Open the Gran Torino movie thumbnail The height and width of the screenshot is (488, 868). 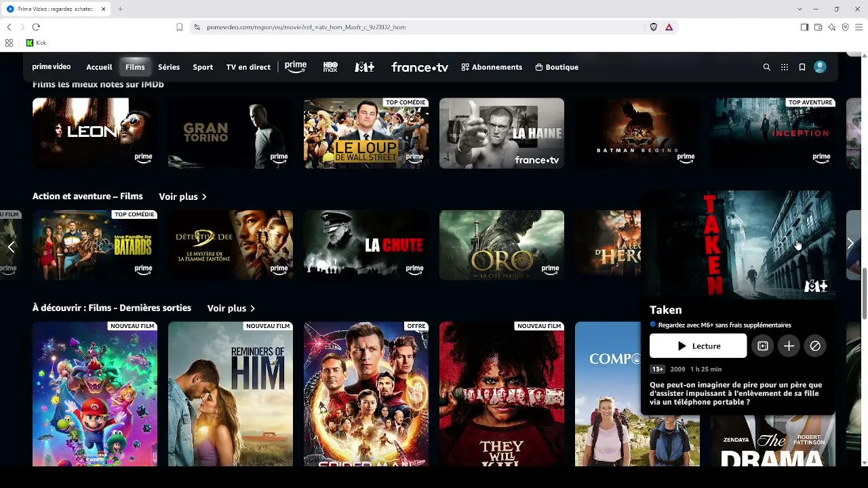pyautogui.click(x=231, y=133)
